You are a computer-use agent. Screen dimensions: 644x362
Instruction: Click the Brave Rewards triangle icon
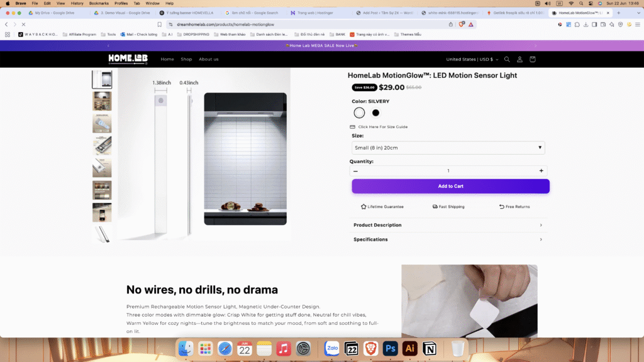pyautogui.click(x=471, y=25)
